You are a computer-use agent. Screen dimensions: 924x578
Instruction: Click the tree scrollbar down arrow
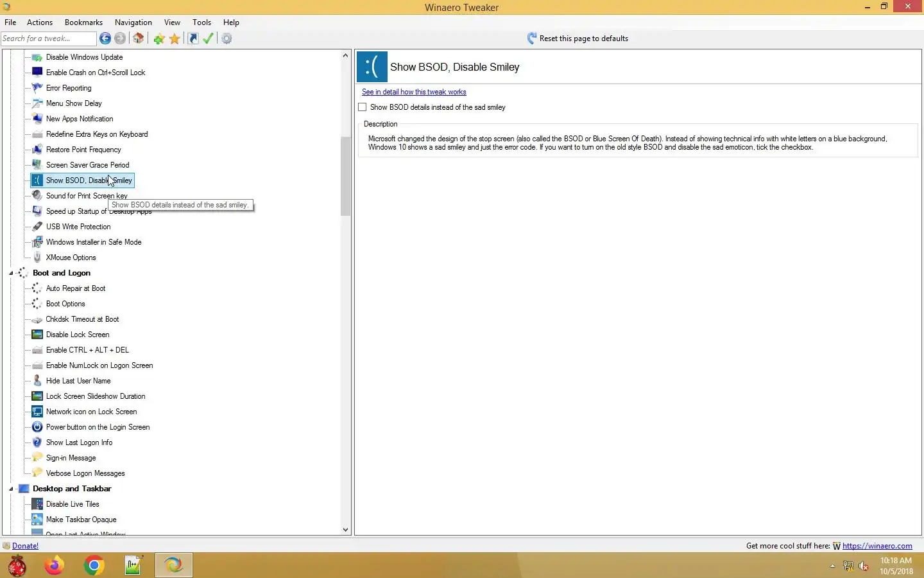[346, 530]
